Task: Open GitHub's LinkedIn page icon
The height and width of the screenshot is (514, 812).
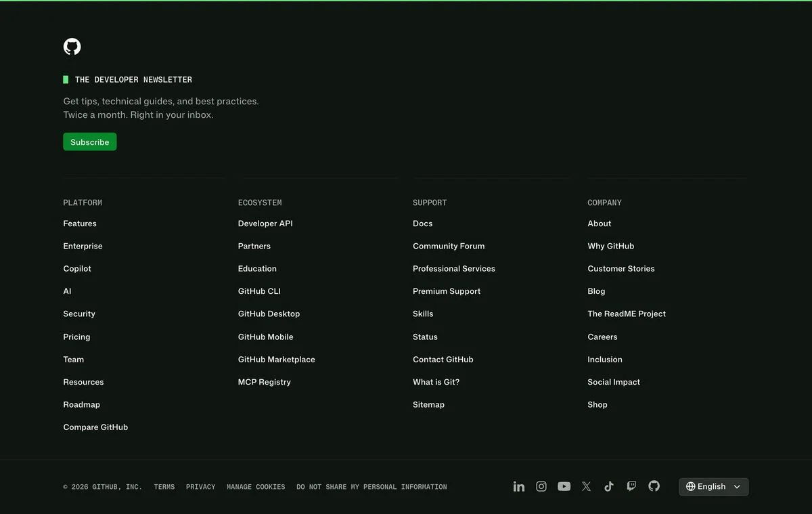Action: (x=519, y=486)
